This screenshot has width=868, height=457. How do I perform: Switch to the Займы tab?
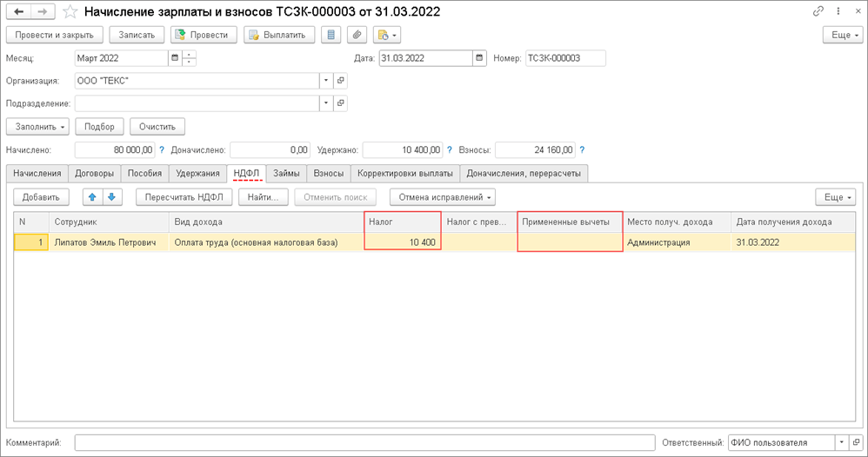(286, 173)
